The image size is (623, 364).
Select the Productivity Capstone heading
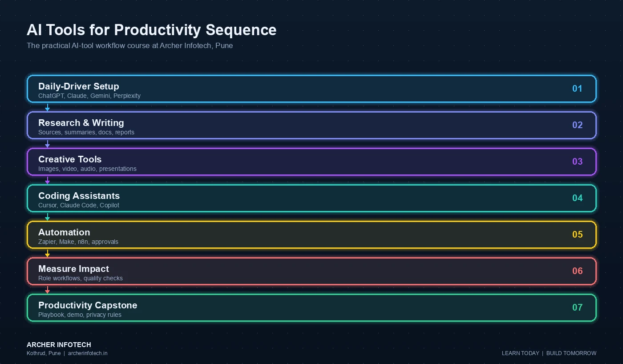point(88,305)
